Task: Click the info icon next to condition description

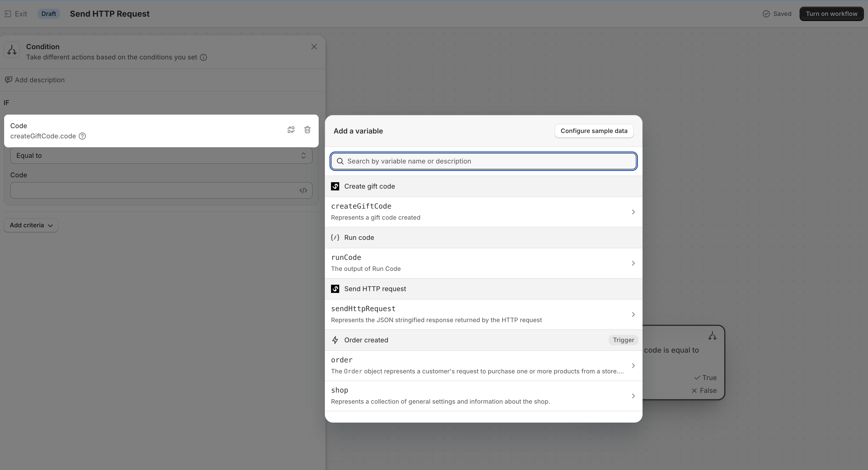Action: (203, 57)
